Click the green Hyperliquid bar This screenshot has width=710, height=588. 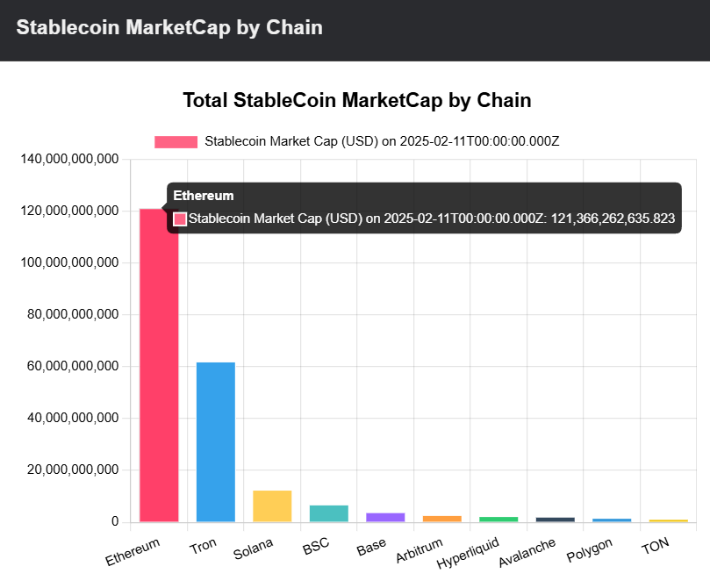[x=498, y=520]
